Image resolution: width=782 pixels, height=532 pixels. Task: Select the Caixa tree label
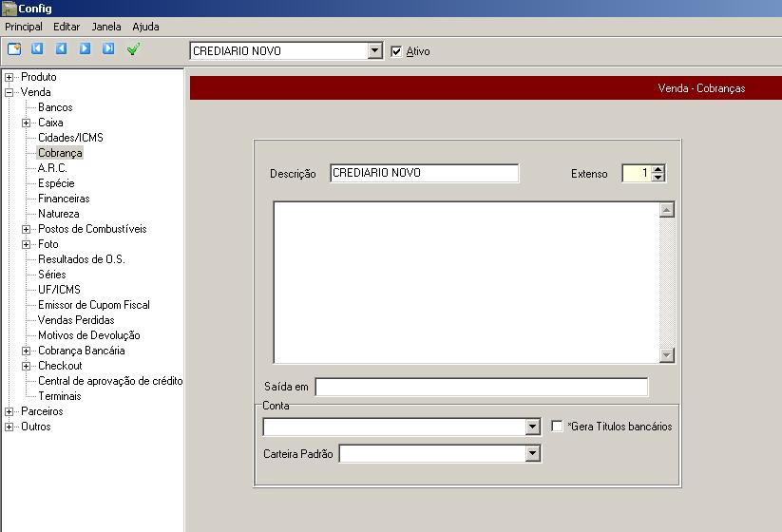click(x=50, y=123)
